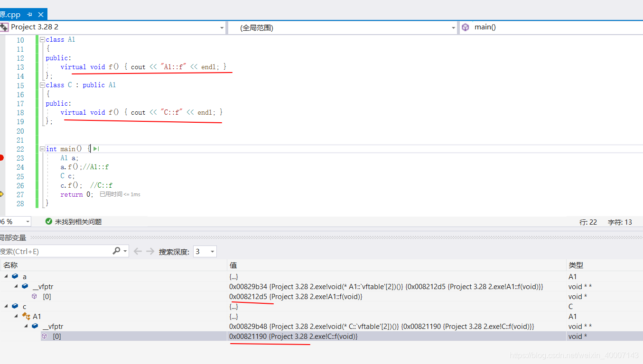643x364 pixels.
Task: Close the 源.cpp editor tab
Action: 40,15
